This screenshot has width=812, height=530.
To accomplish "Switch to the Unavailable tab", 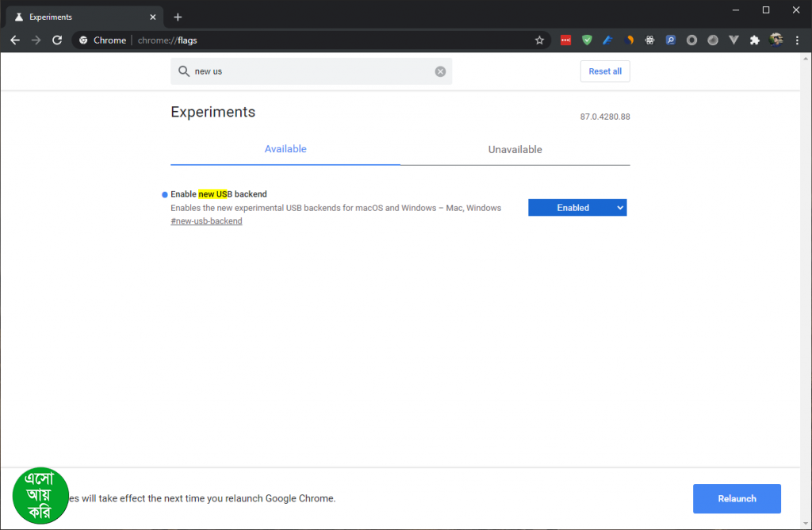I will (x=515, y=149).
